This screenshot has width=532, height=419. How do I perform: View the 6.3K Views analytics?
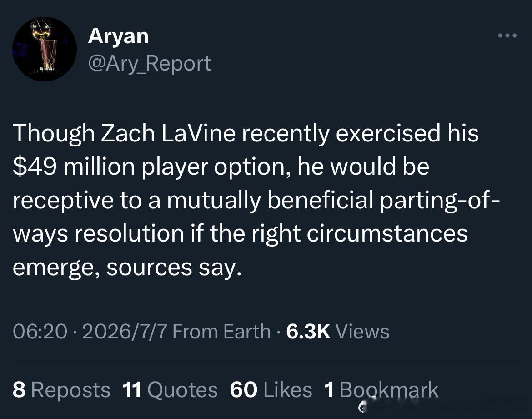pos(337,331)
